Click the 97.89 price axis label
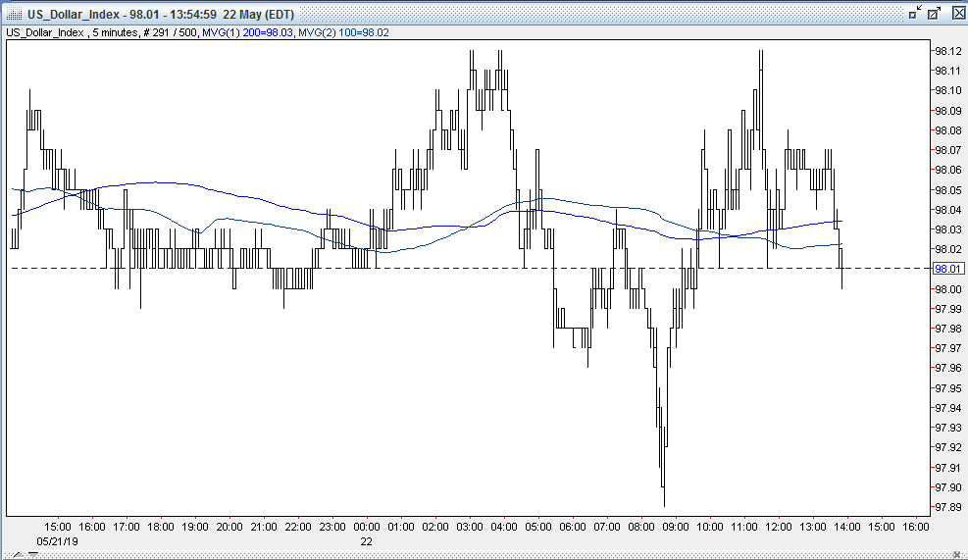 pos(947,507)
